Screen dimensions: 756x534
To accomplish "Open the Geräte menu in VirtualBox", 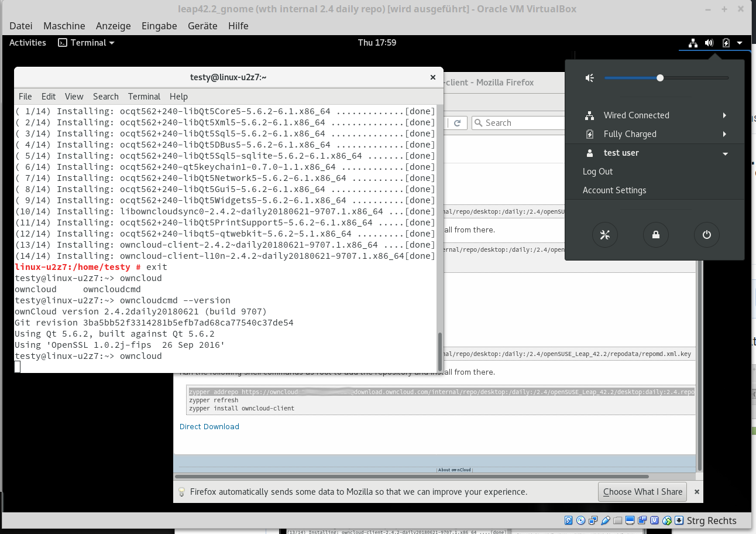I will tap(202, 26).
